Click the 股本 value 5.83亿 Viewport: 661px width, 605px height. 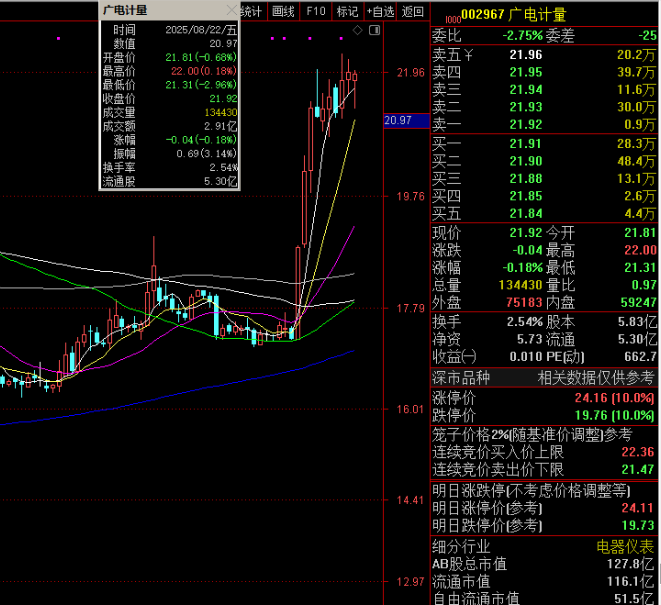pyautogui.click(x=637, y=322)
